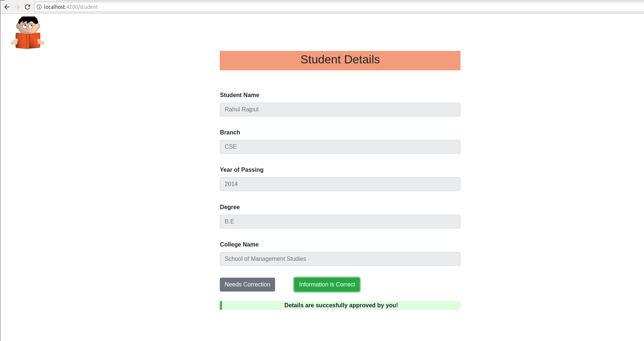
Task: Click the Year of Passing field showing 2014
Action: click(340, 184)
